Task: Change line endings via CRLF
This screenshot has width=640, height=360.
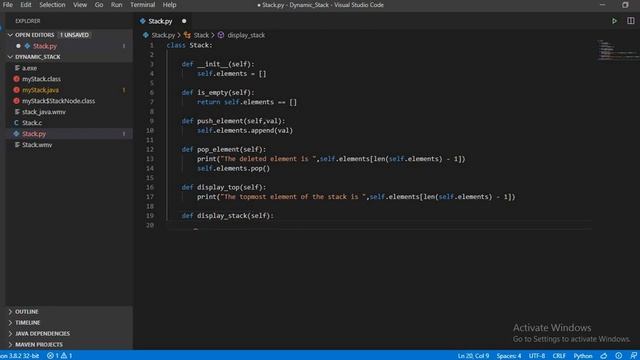Action: [x=559, y=356]
